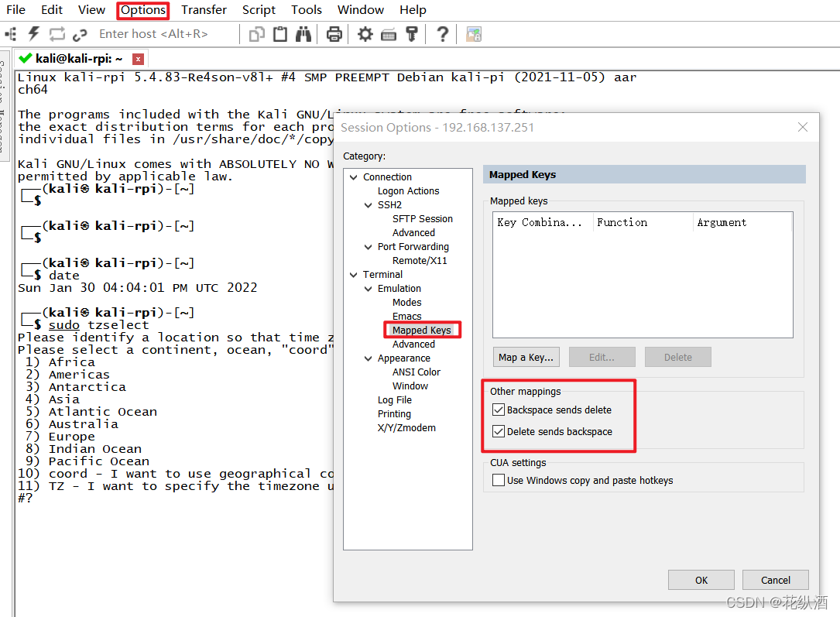Select SFTP Session category
This screenshot has height=617, width=840.
pyautogui.click(x=422, y=219)
